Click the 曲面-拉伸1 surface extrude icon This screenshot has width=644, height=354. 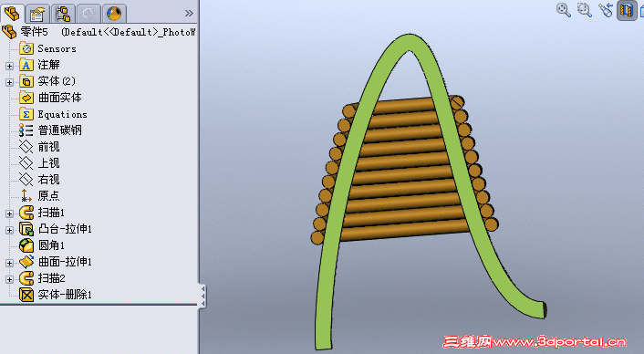point(26,262)
